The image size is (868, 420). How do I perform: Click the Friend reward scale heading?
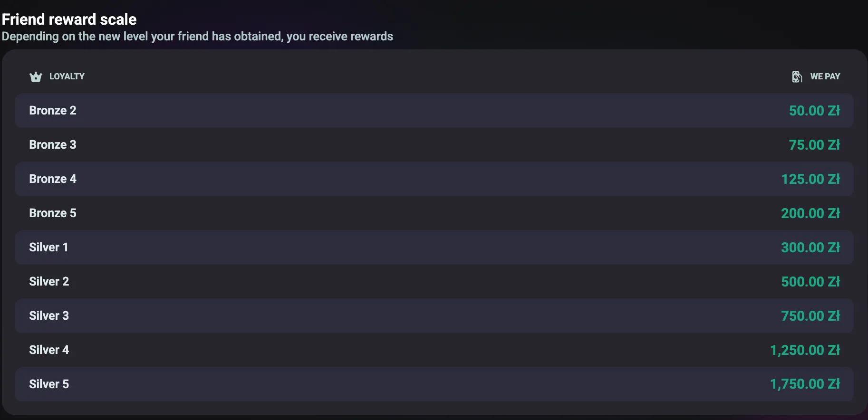(x=69, y=19)
